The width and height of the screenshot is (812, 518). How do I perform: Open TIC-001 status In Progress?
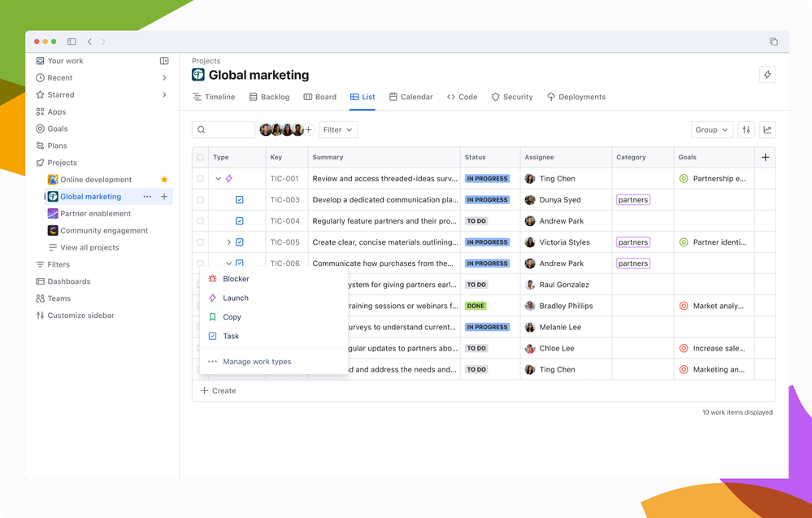487,178
